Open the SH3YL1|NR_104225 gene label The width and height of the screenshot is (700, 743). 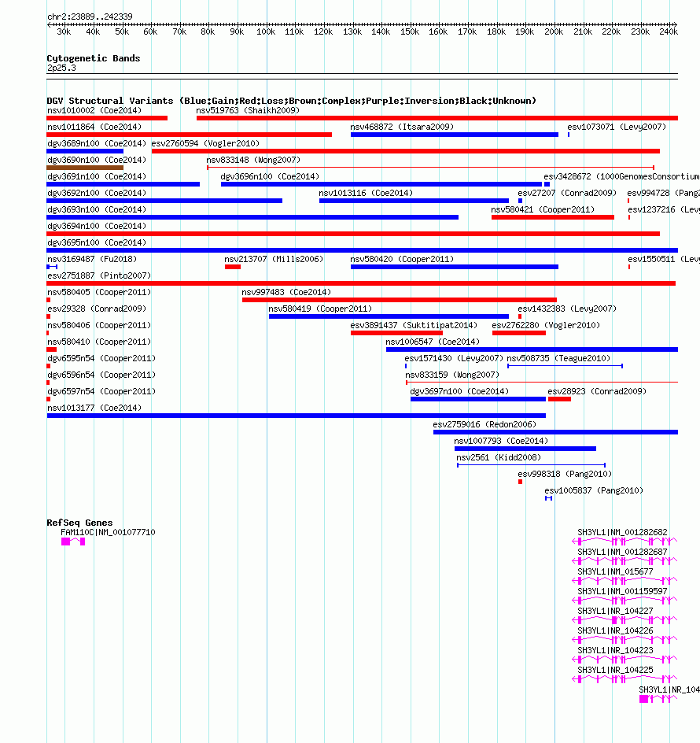point(615,671)
